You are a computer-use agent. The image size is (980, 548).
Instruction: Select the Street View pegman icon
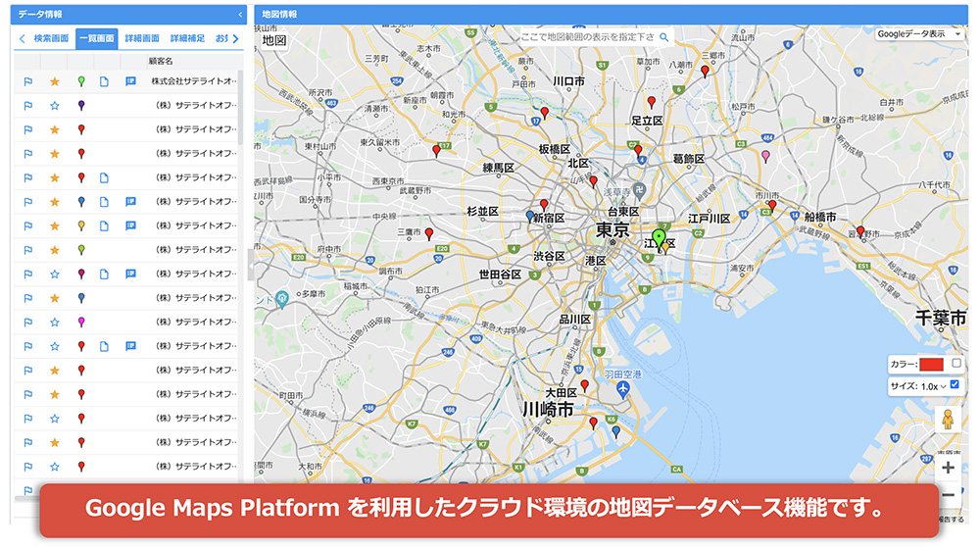[x=948, y=420]
